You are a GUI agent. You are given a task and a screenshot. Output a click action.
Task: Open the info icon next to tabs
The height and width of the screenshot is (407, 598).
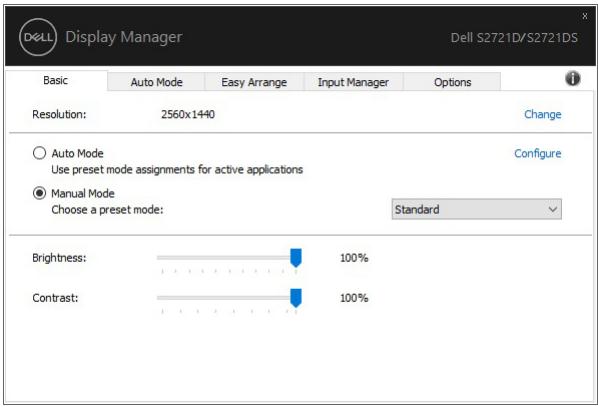pyautogui.click(x=572, y=79)
